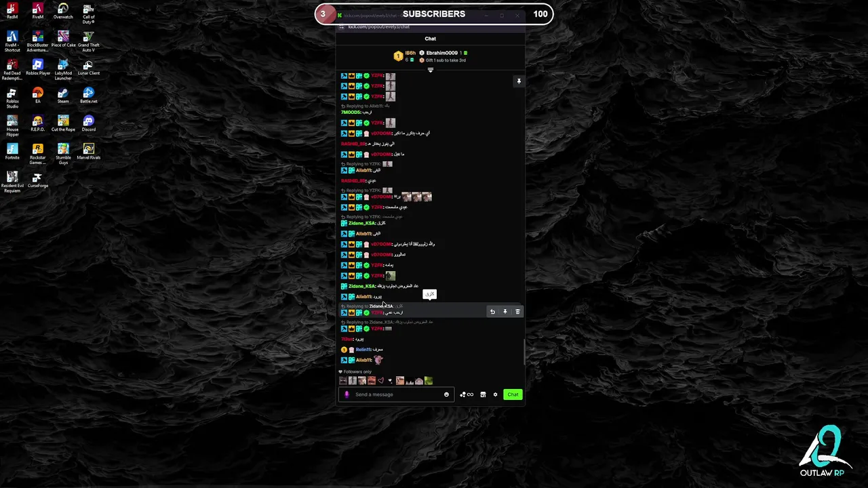Launch Grand Theft Auto V shortcut
The width and height of the screenshot is (868, 488).
(x=88, y=42)
